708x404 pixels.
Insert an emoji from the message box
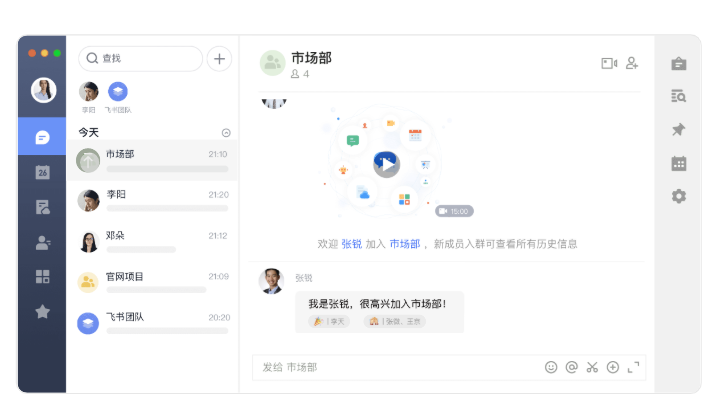551,367
